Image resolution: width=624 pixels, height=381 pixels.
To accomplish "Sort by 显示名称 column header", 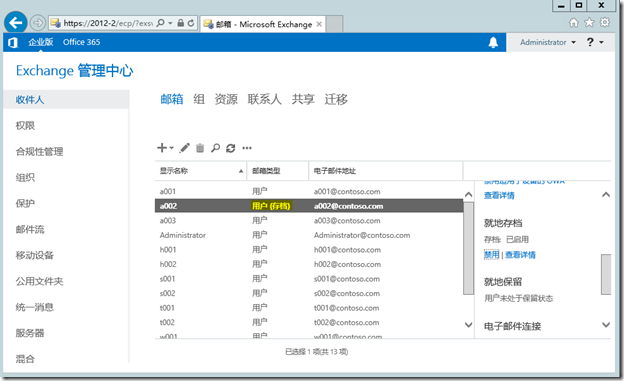I will pos(201,171).
